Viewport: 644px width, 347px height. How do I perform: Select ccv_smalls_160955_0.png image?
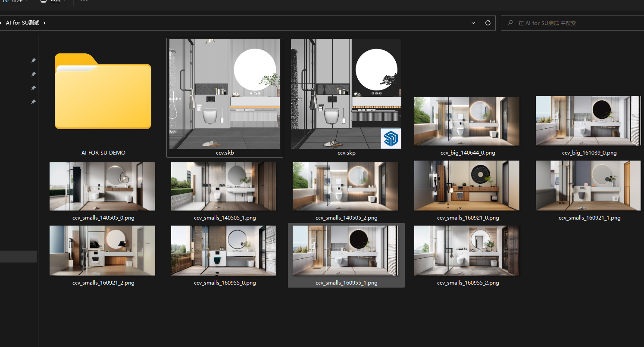pos(224,251)
